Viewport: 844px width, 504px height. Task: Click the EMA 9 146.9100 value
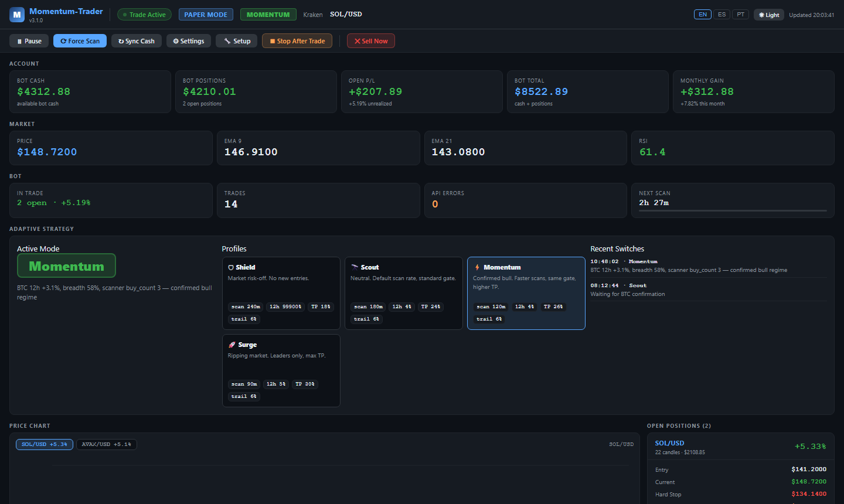(x=251, y=152)
